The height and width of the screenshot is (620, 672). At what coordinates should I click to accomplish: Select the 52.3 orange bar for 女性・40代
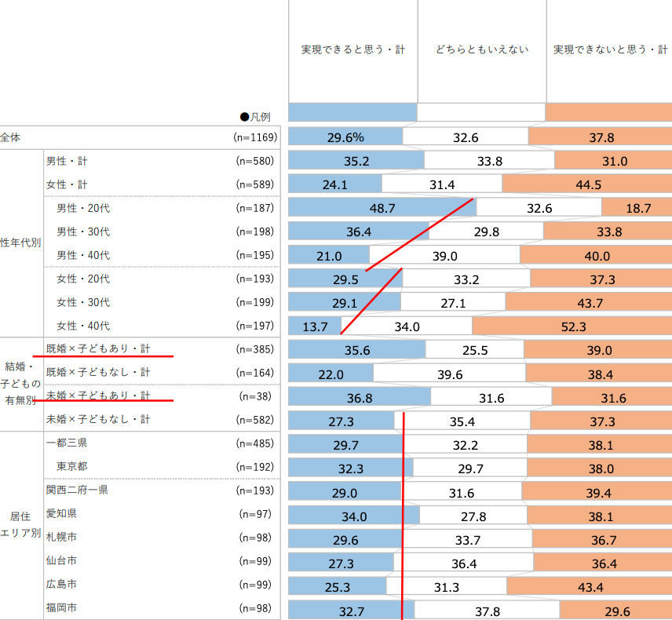[x=572, y=326]
